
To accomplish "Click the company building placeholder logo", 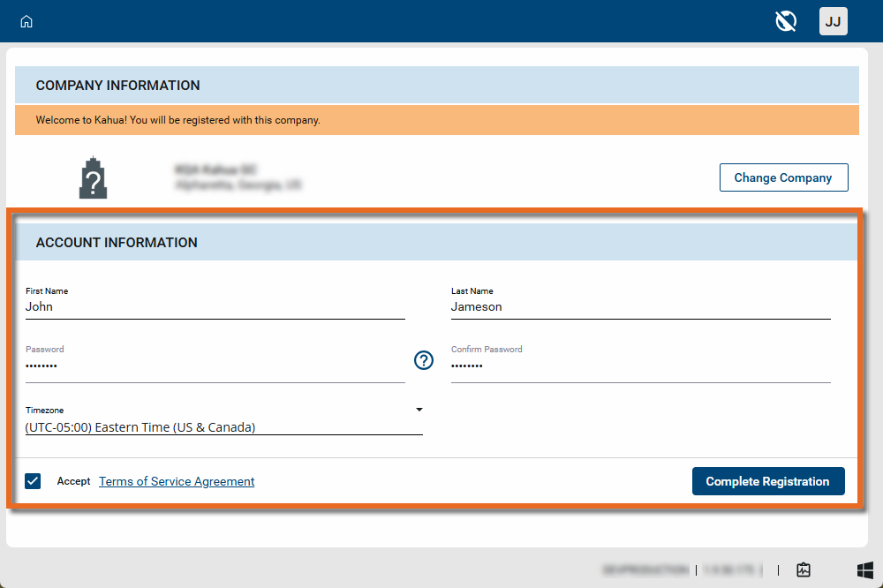I will coord(93,178).
